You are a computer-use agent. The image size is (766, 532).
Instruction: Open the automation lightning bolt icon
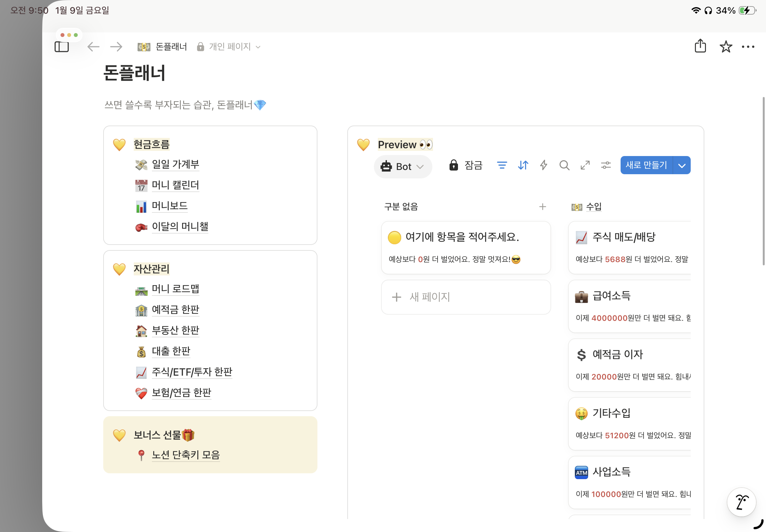coord(544,165)
